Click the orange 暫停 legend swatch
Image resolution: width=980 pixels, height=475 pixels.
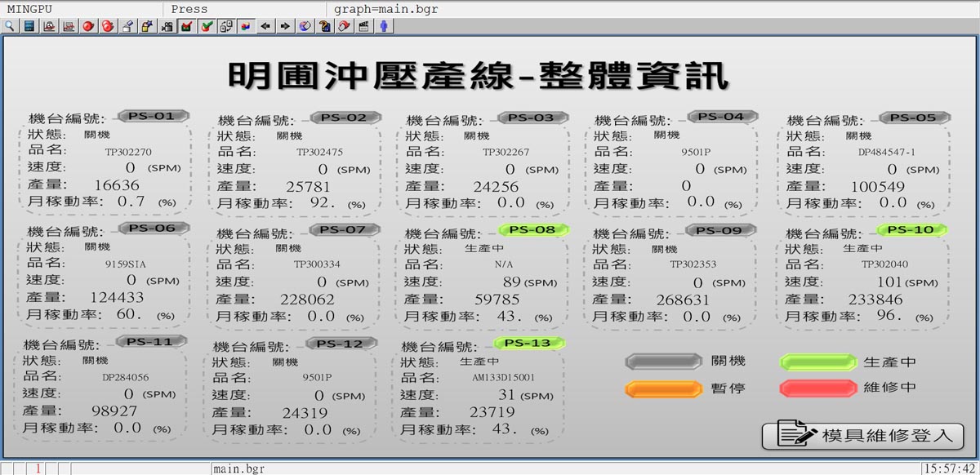[663, 388]
